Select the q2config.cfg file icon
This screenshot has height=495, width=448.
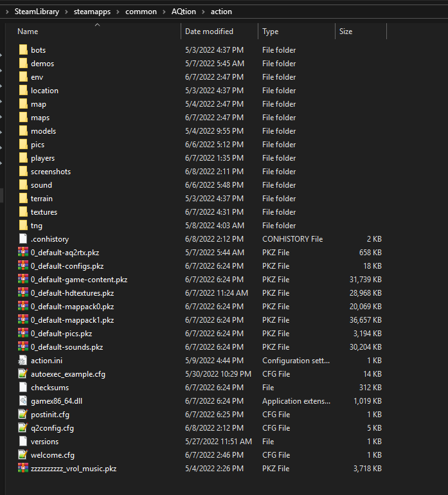point(23,428)
